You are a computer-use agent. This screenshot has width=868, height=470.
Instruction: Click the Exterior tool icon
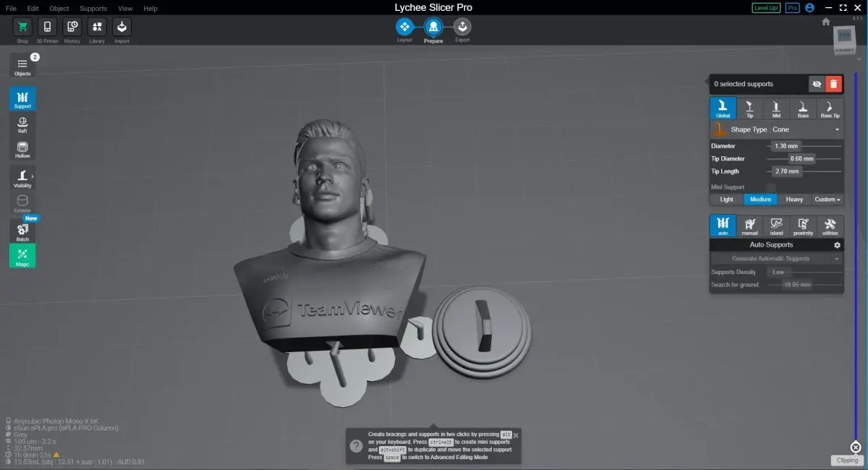(x=22, y=203)
